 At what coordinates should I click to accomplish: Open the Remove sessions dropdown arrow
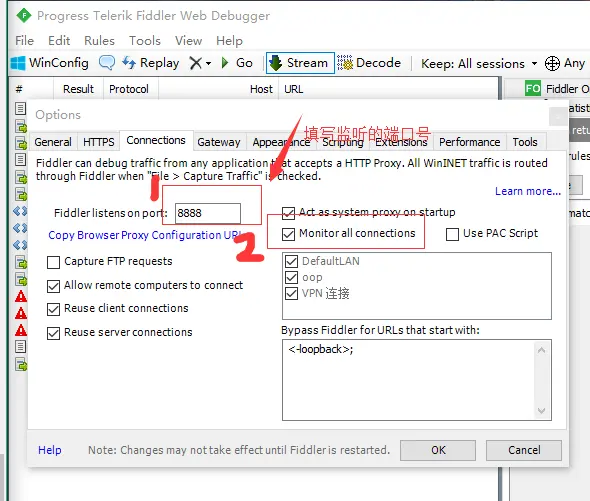click(x=208, y=63)
